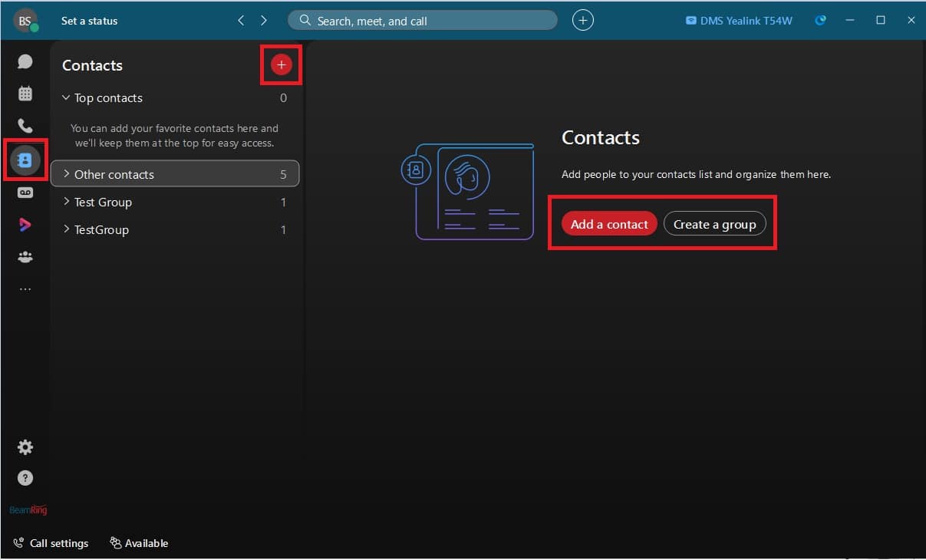The image size is (926, 560).
Task: Minimize the application window
Action: 850,21
